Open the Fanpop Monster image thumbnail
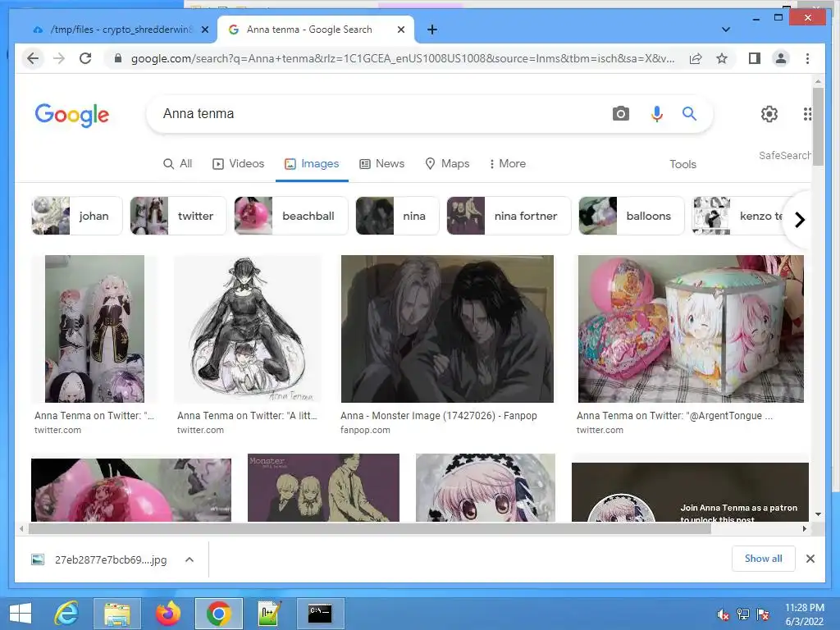Screen dimensions: 840x630 [x=447, y=328]
